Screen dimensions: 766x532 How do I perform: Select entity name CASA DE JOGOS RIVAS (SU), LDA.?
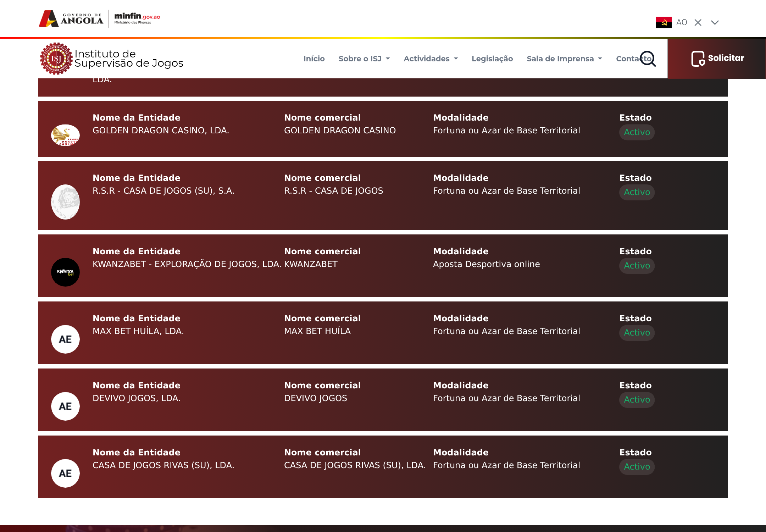[163, 465]
